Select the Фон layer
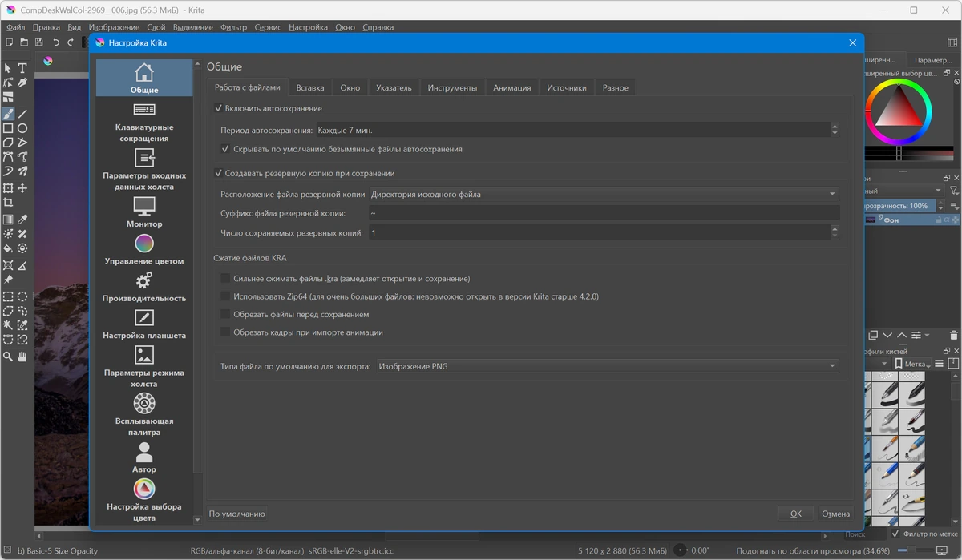Image resolution: width=962 pixels, height=560 pixels. [913, 220]
